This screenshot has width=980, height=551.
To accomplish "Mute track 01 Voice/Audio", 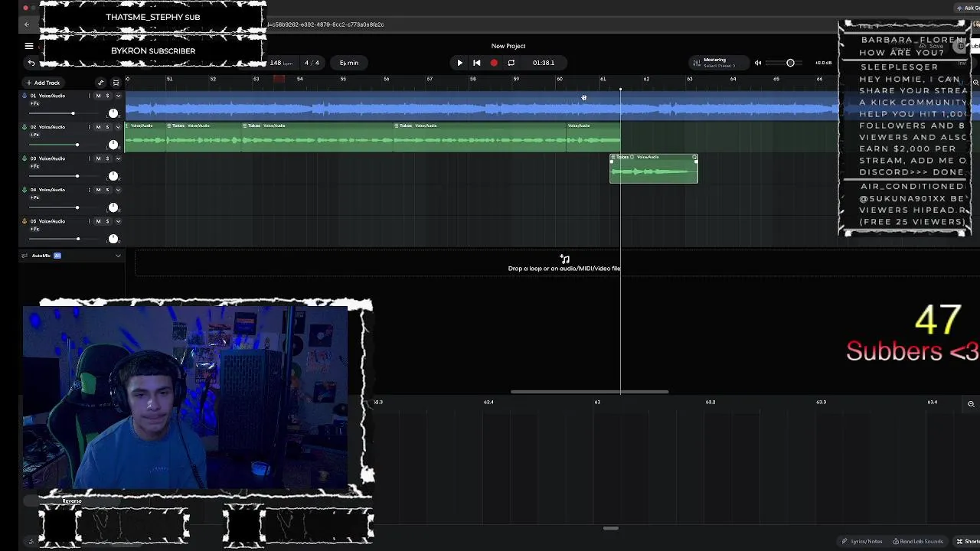I will [x=98, y=96].
